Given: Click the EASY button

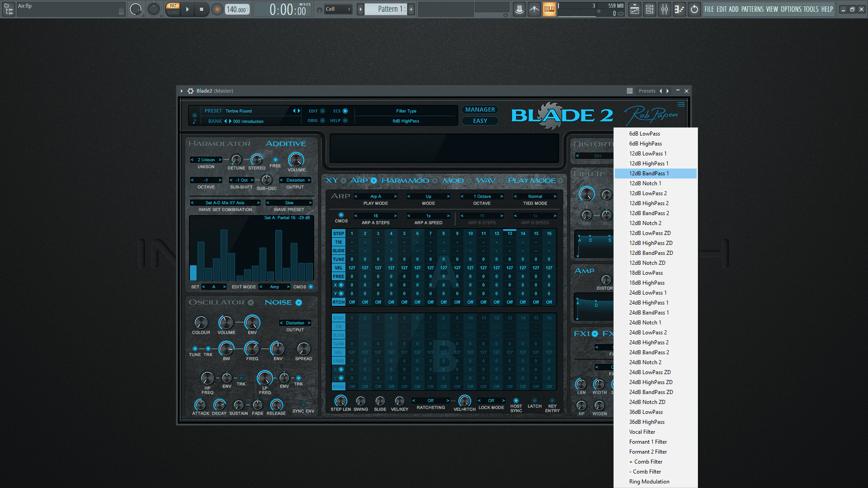Looking at the screenshot, I should point(480,121).
